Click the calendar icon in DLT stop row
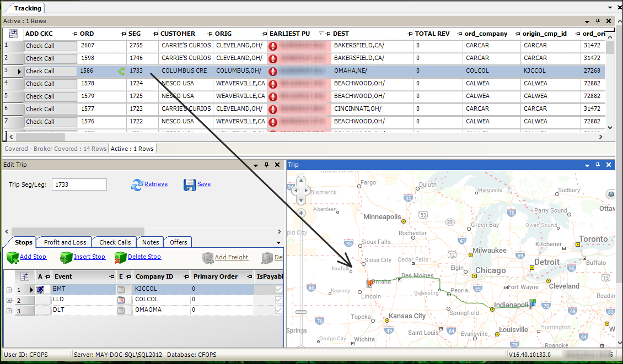Screen dimensions: 623x364 121,311
